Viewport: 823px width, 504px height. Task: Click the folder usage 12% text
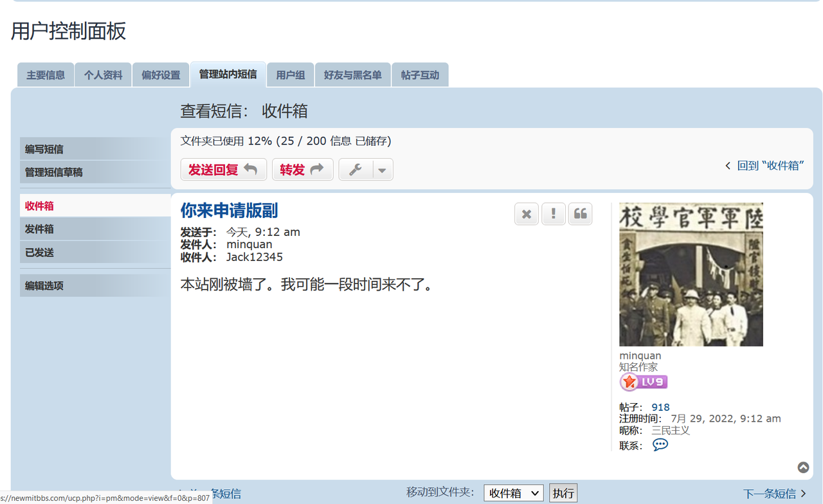coord(286,141)
